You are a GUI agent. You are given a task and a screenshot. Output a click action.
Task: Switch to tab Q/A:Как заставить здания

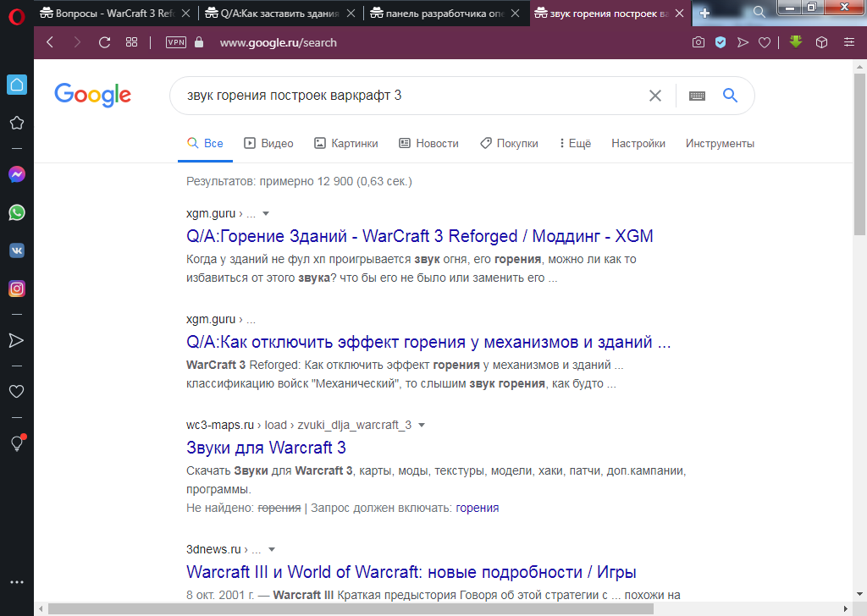[x=272, y=14]
